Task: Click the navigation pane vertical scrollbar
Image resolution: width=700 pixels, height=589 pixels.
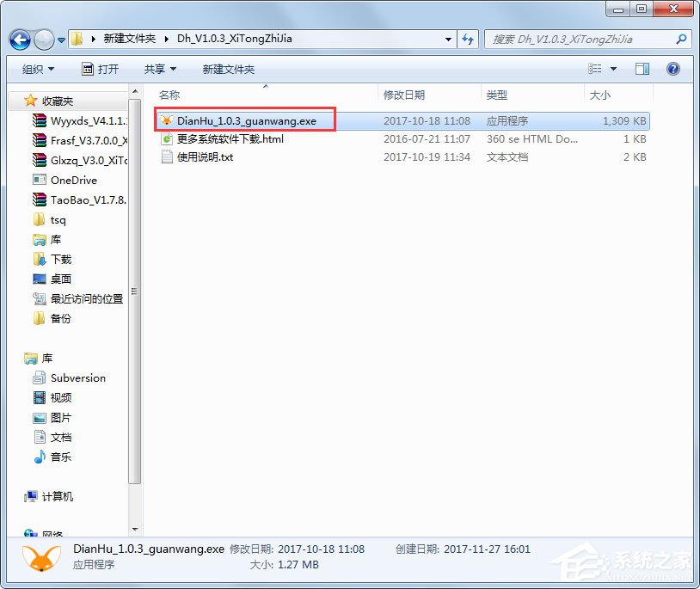Action: click(134, 292)
